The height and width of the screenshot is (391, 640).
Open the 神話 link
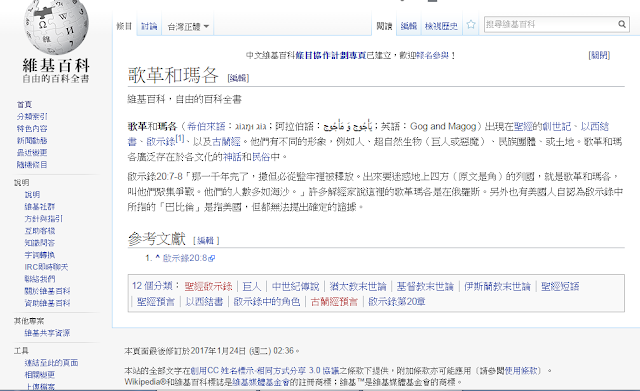click(232, 157)
